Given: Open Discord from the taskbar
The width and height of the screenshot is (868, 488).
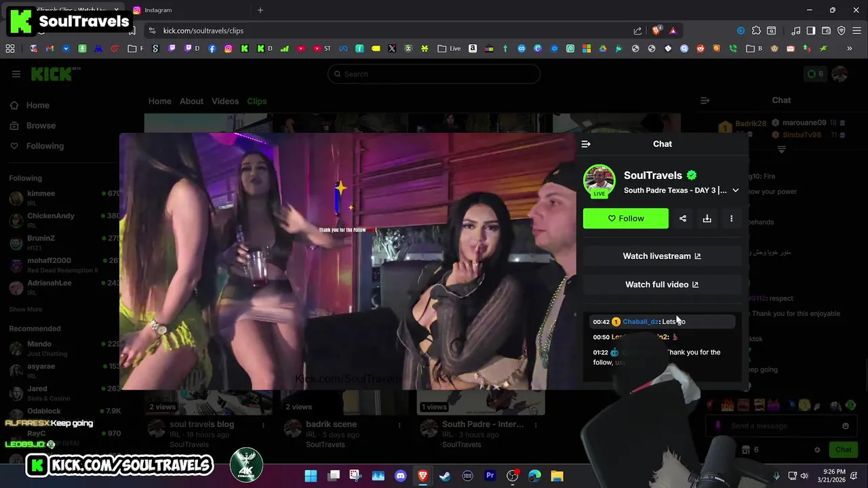Looking at the screenshot, I should pyautogui.click(x=400, y=476).
